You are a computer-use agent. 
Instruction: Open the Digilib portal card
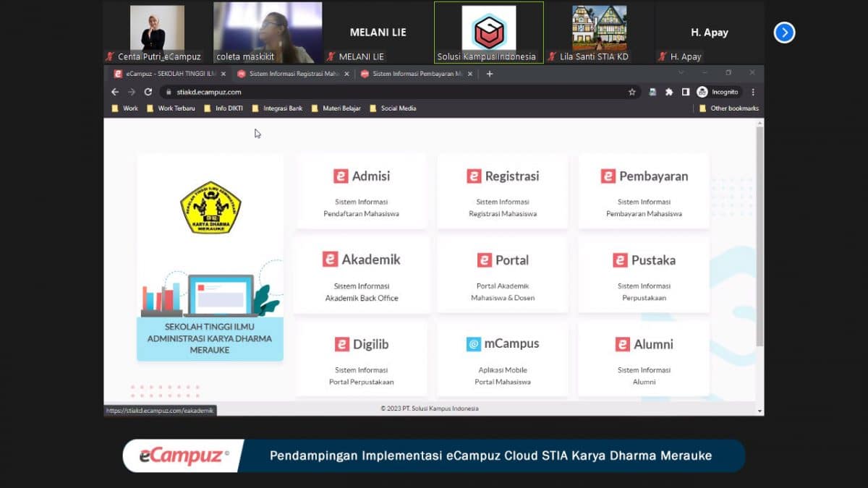tap(361, 359)
